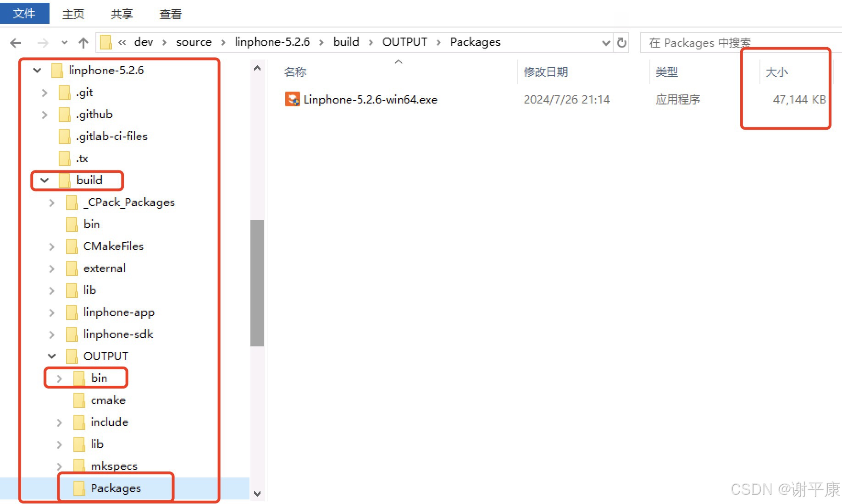842x504 pixels.
Task: Expand the _CPack_Packages folder node
Action: click(52, 203)
